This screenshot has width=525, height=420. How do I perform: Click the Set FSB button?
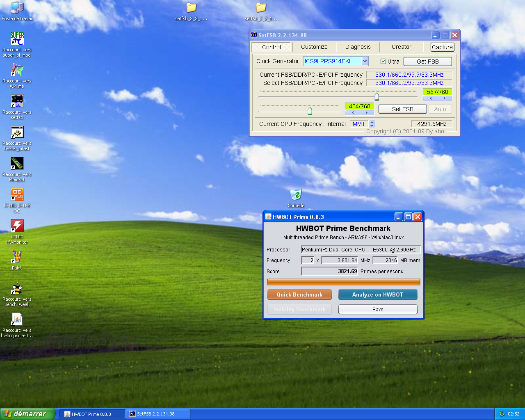coord(402,109)
